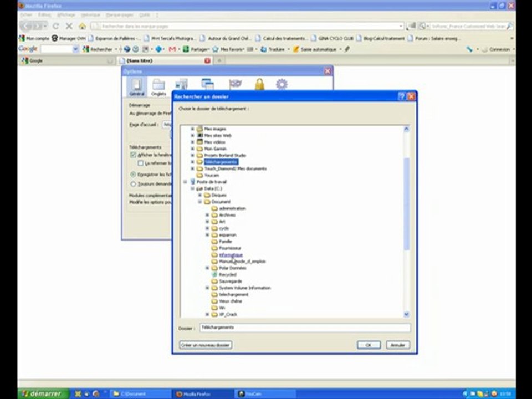Click Firefox's reload page icon
The image size is (532, 399).
[56, 26]
